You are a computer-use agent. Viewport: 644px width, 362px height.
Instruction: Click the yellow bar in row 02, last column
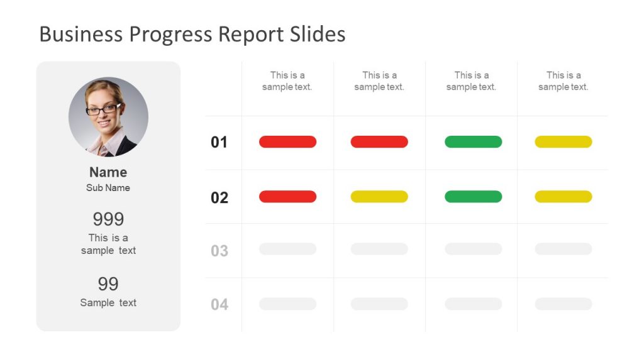coord(563,197)
